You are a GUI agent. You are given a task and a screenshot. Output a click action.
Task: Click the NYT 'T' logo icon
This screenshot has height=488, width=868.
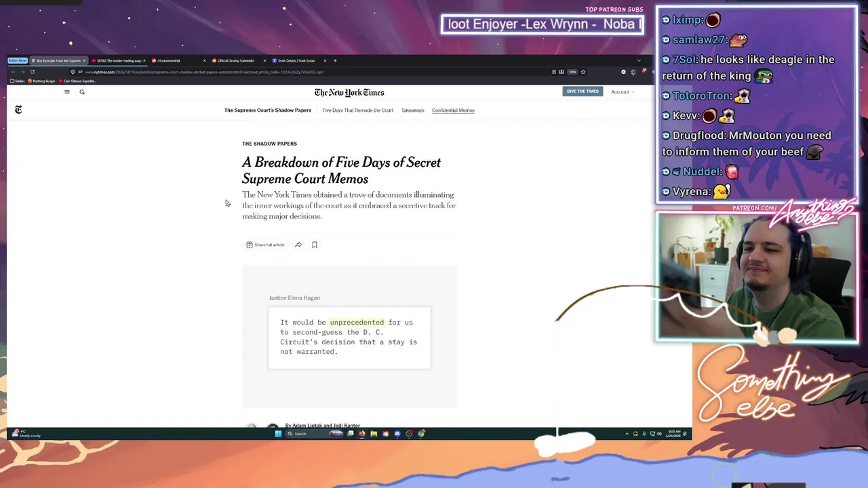pyautogui.click(x=18, y=109)
